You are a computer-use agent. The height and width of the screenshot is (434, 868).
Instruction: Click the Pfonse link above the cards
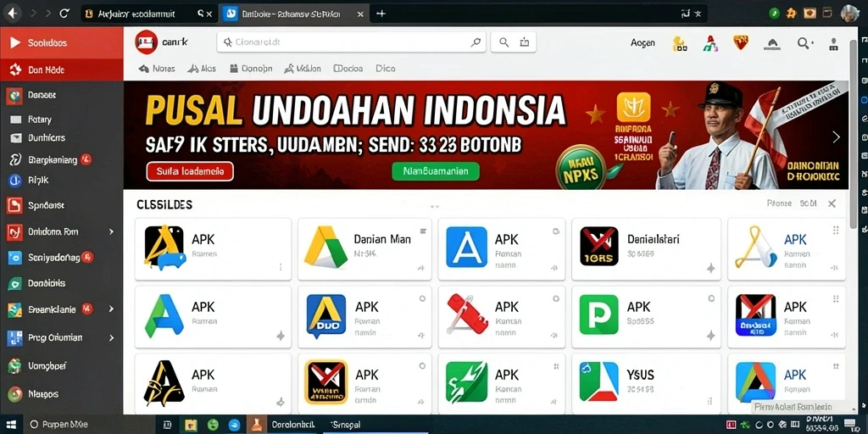779,203
